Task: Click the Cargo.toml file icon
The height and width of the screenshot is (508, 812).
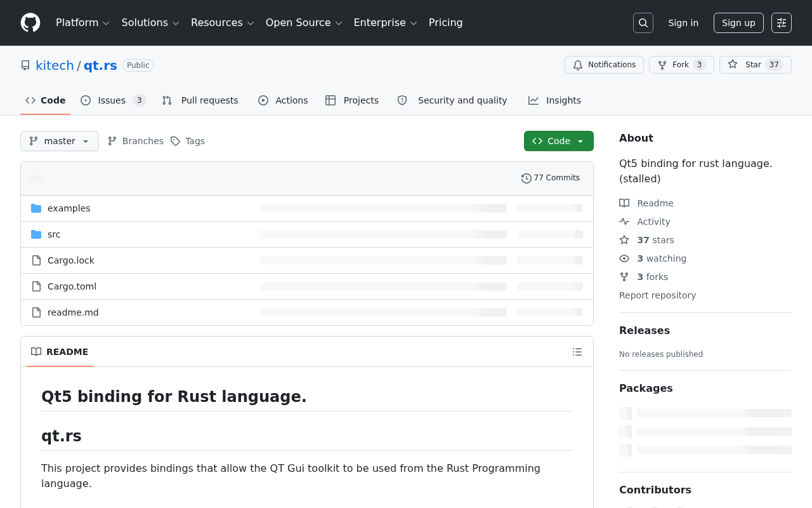Action: pos(36,286)
